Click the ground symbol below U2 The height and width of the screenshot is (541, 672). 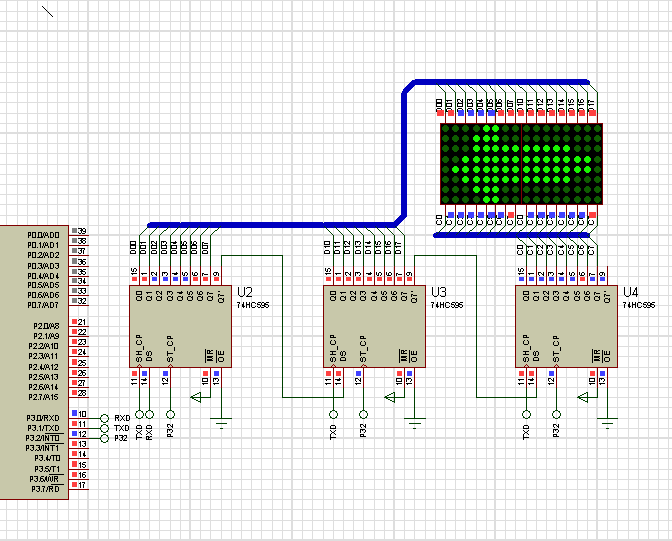(221, 421)
